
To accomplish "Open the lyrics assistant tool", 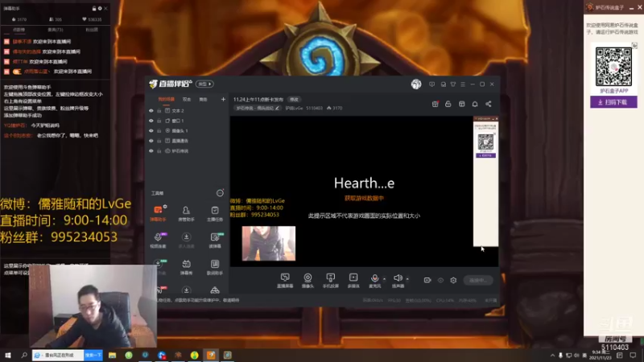I will tap(215, 267).
